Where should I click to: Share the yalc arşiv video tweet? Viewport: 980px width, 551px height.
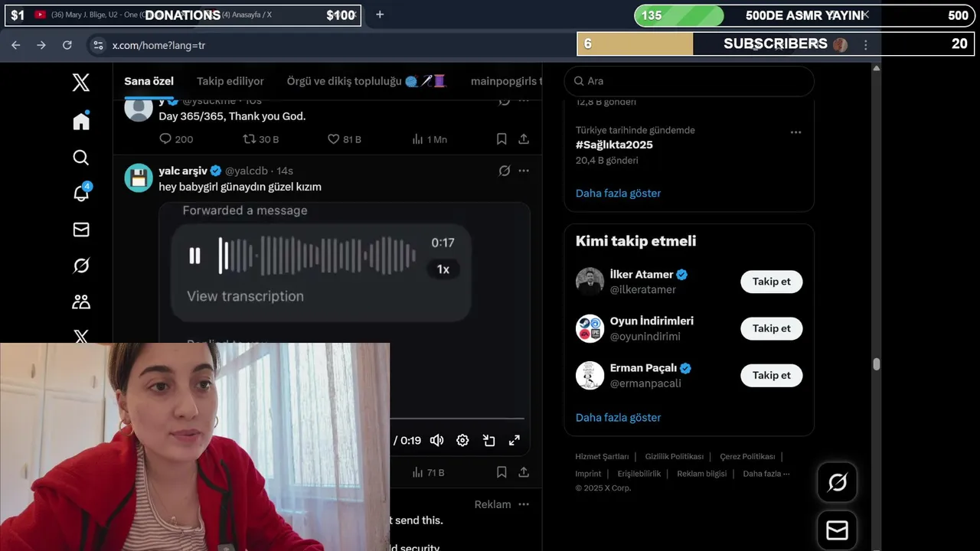[524, 473]
